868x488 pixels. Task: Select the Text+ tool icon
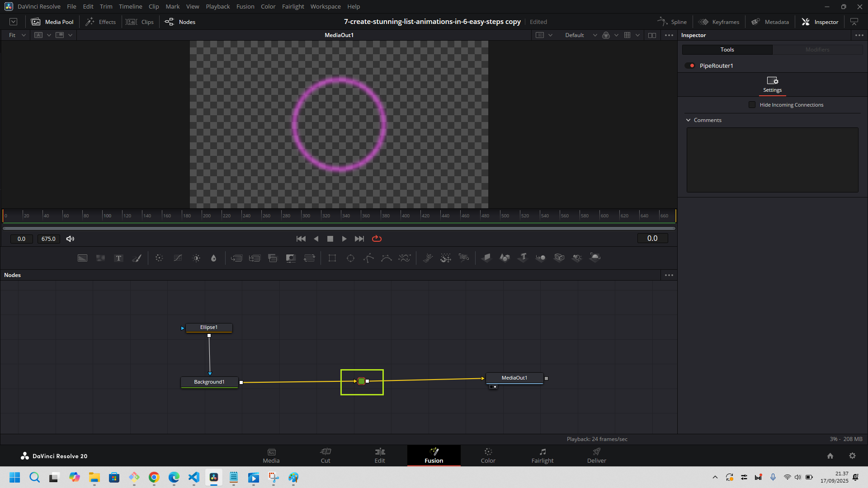[x=118, y=258]
